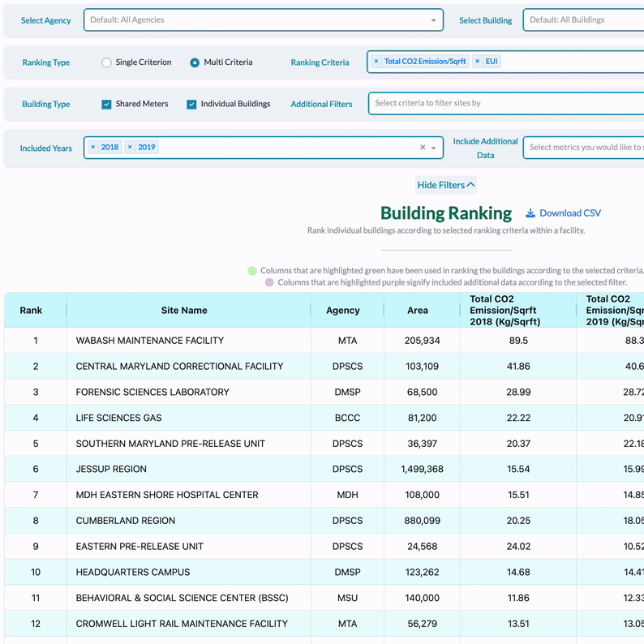Image resolution: width=644 pixels, height=644 pixels.
Task: Remove the 2019 year tag
Action: (131, 148)
